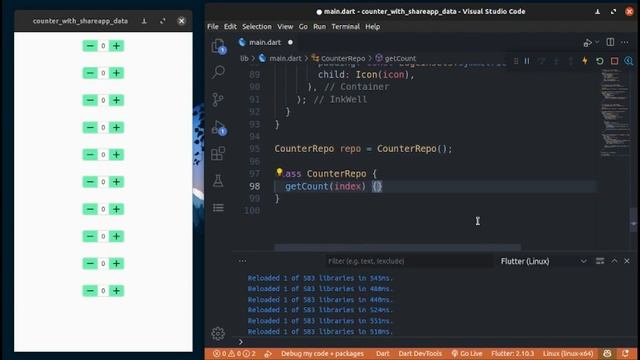Click the code minimap in the editor
This screenshot has height=360, width=640.
click(615, 113)
